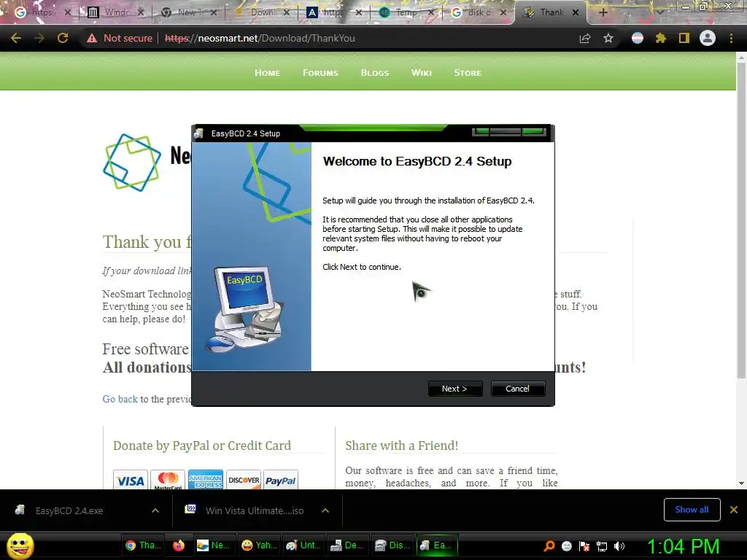Image resolution: width=747 pixels, height=560 pixels.
Task: Open Store in site navigation
Action: tap(468, 73)
